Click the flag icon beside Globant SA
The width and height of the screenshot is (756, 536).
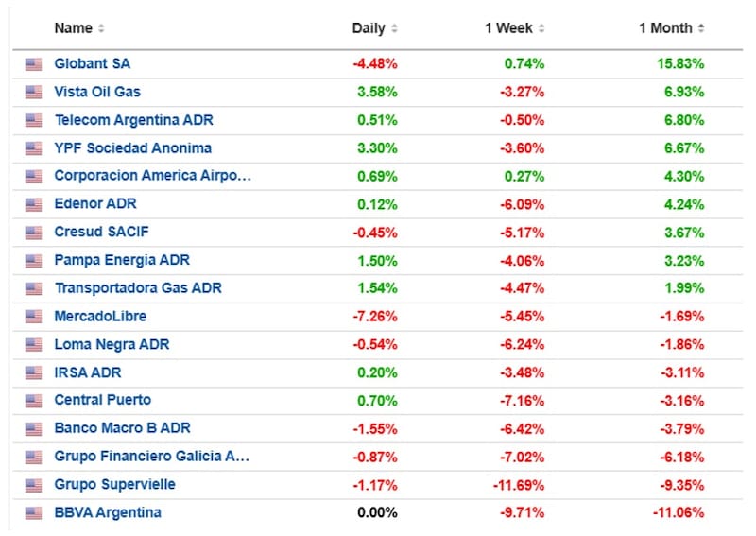coord(33,64)
